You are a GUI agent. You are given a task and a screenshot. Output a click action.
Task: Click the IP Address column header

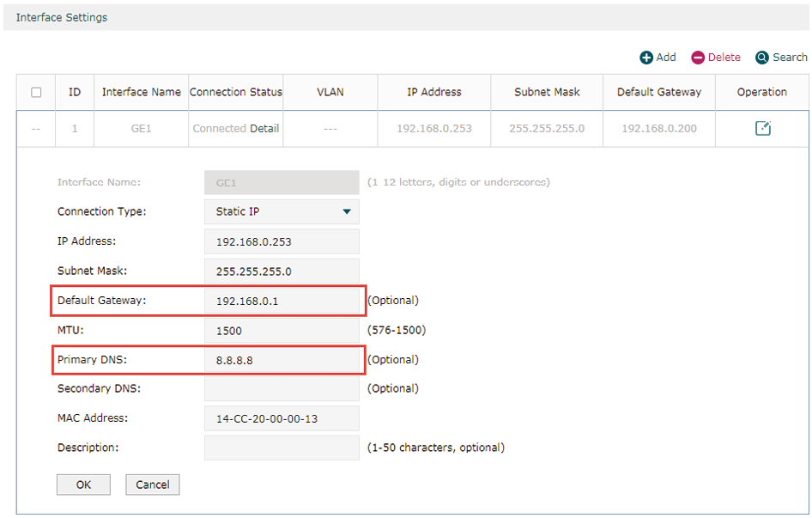pyautogui.click(x=434, y=92)
